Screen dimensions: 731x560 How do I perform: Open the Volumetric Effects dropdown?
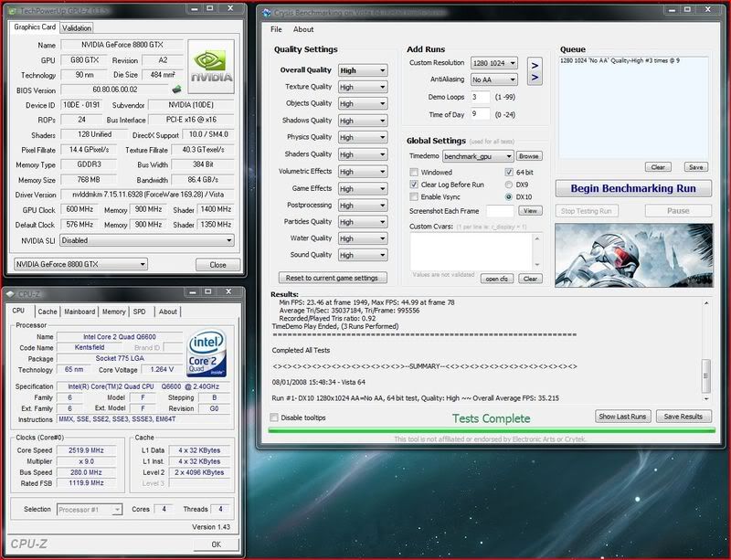coord(363,172)
